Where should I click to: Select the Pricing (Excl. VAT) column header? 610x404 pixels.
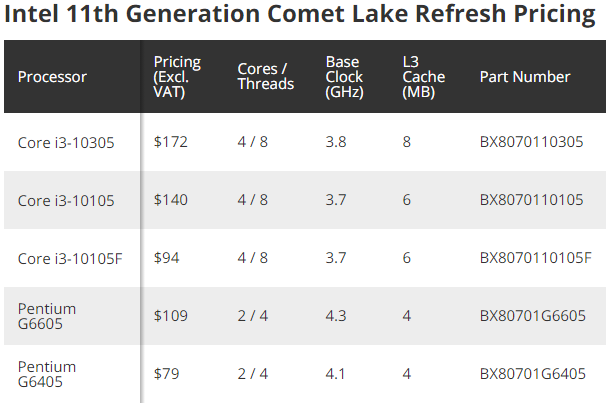coord(177,77)
